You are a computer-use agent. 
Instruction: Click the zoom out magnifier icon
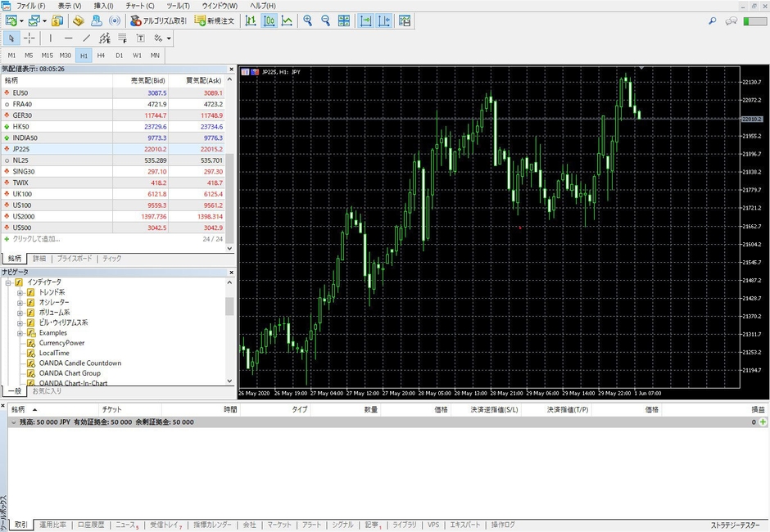pyautogui.click(x=326, y=20)
